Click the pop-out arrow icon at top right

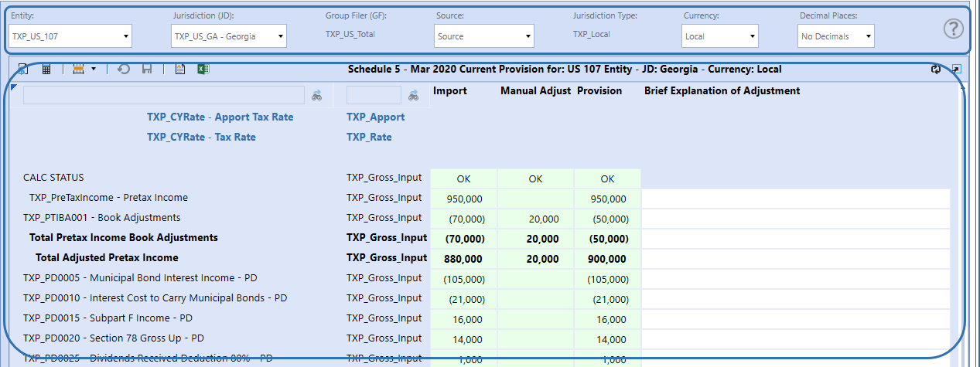956,70
